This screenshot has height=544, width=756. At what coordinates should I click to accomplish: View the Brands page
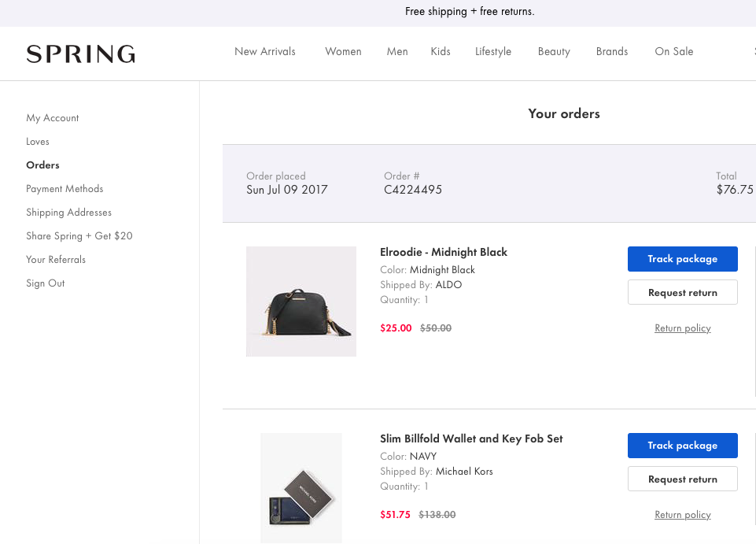(x=612, y=52)
